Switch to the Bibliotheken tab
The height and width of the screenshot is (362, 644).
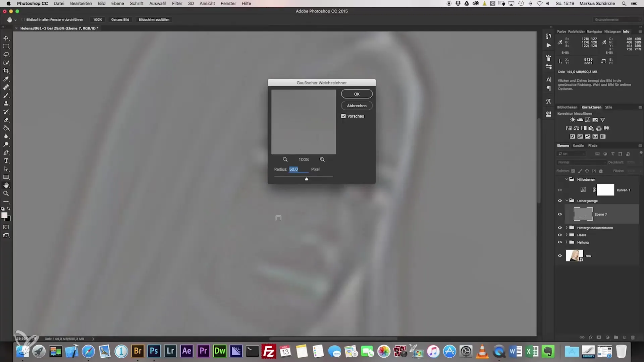567,107
